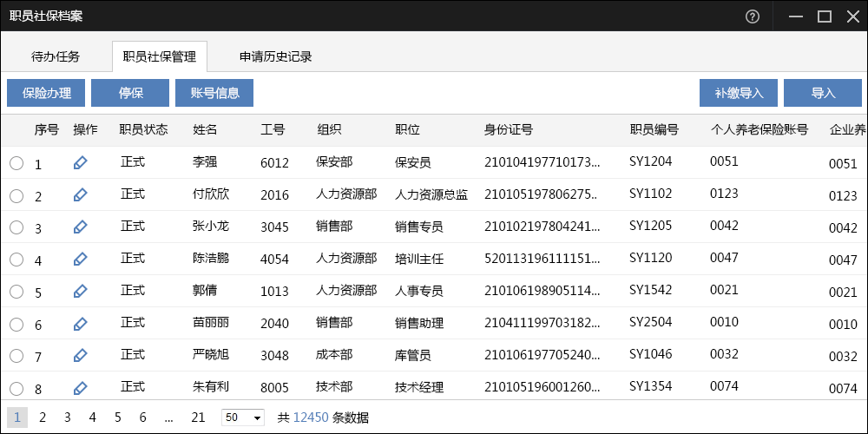Open the edit icon in 张小龙's row

pos(80,227)
